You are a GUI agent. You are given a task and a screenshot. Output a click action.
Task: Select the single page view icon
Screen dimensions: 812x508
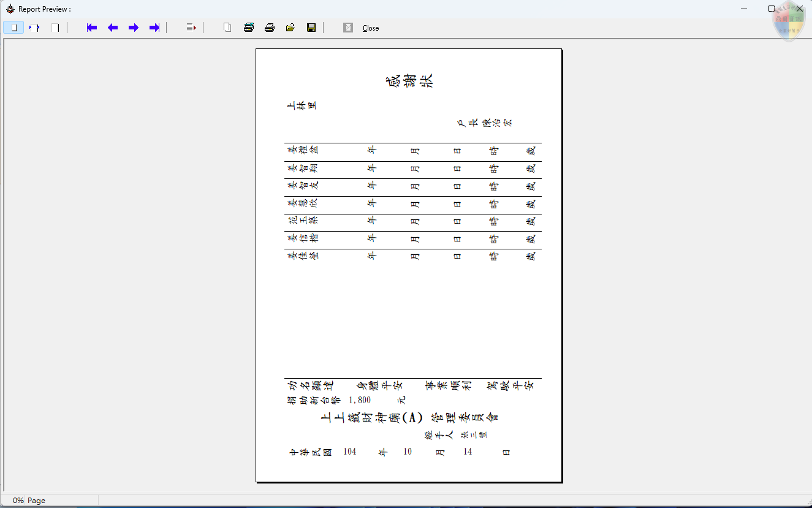coord(13,28)
